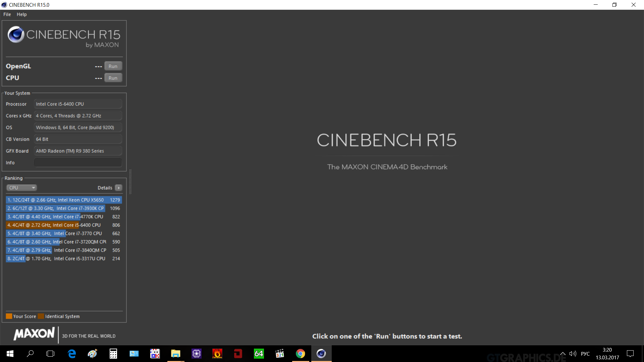Click into the Info text field

(78, 163)
